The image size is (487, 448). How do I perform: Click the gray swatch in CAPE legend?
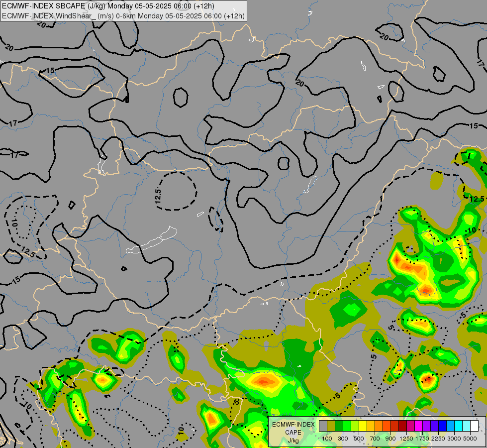coord(323,426)
